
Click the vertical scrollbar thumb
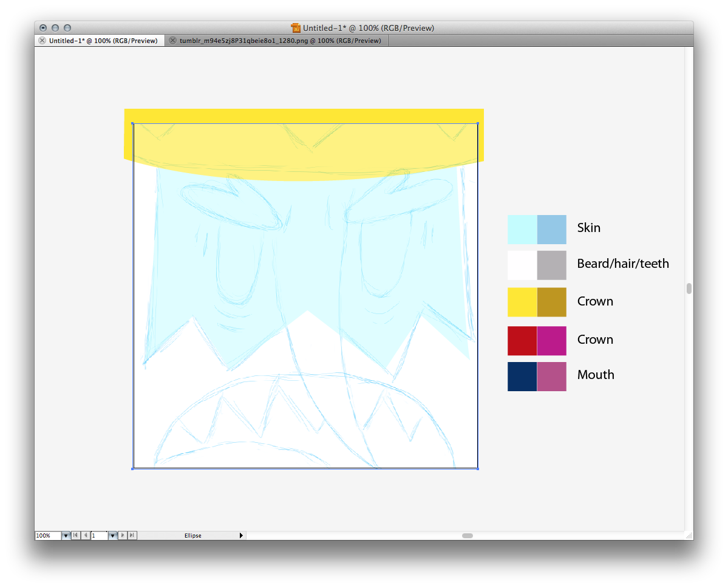pyautogui.click(x=689, y=289)
